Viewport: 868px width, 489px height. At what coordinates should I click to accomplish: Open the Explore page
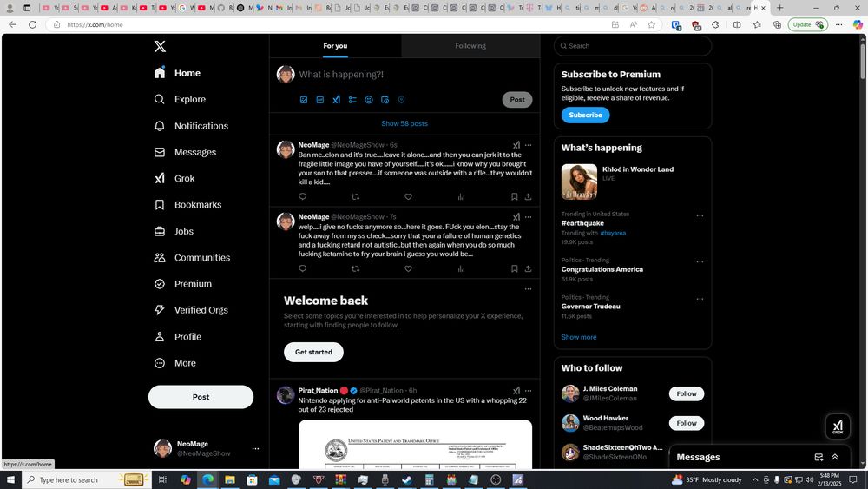click(x=180, y=99)
